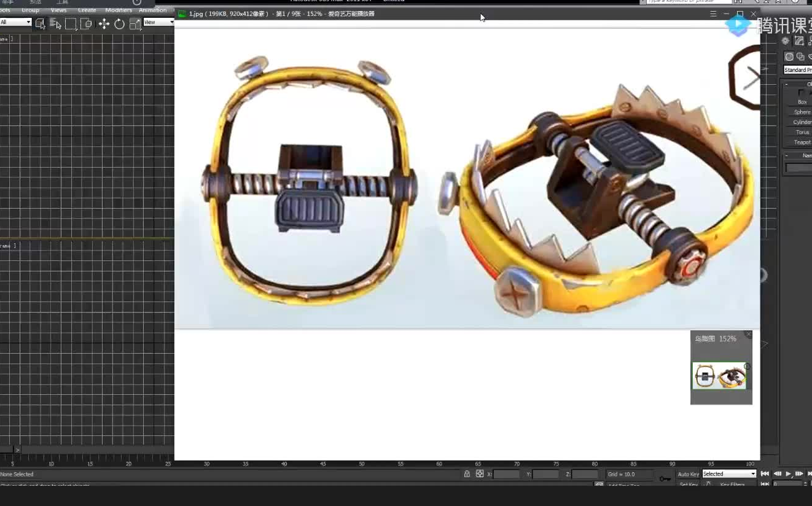Click the Z coordinate field
The width and height of the screenshot is (812, 506).
tap(585, 474)
